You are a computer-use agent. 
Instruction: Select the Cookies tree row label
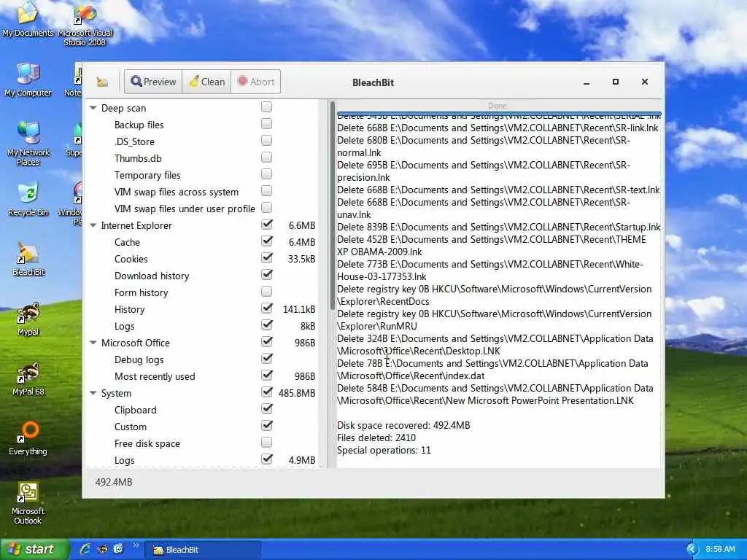coord(131,259)
